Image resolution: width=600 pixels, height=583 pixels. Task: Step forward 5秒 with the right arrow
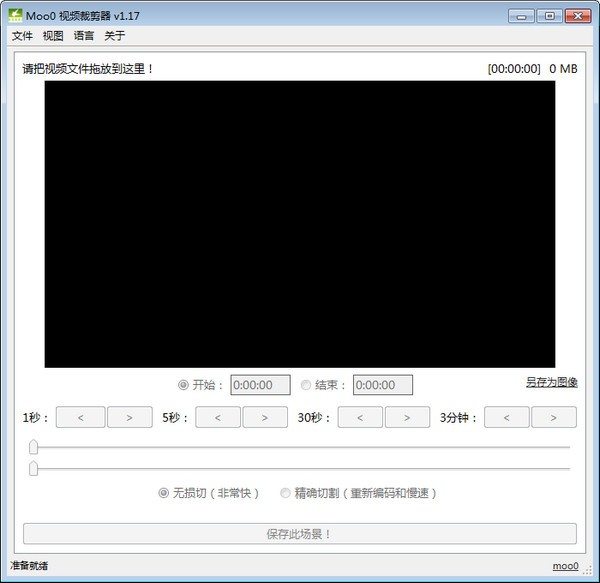point(265,417)
